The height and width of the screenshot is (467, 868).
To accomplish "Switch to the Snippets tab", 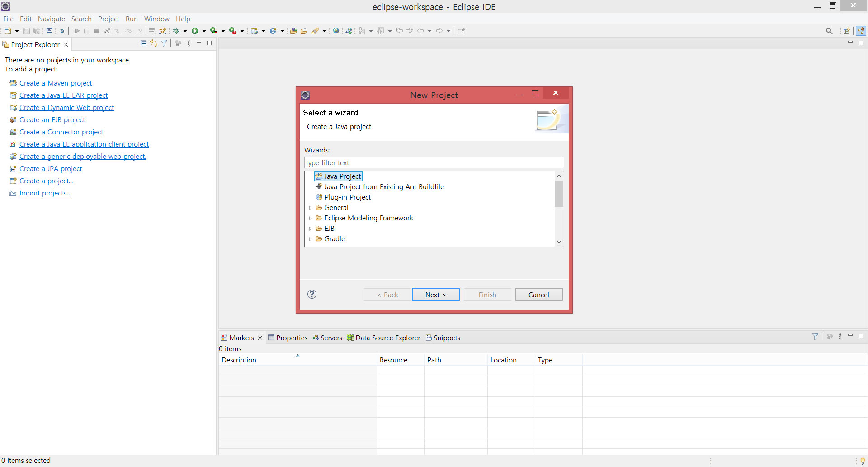I will point(443,338).
